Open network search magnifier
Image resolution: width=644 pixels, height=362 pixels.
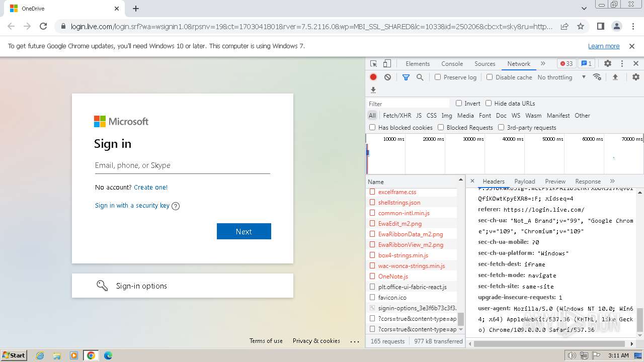pos(420,77)
